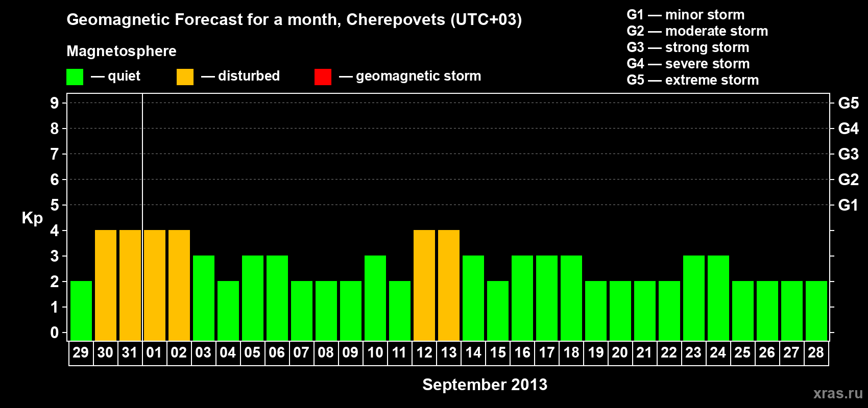This screenshot has height=408, width=868.
Task: Click the G2 — moderate storm legend line
Action: tap(697, 31)
